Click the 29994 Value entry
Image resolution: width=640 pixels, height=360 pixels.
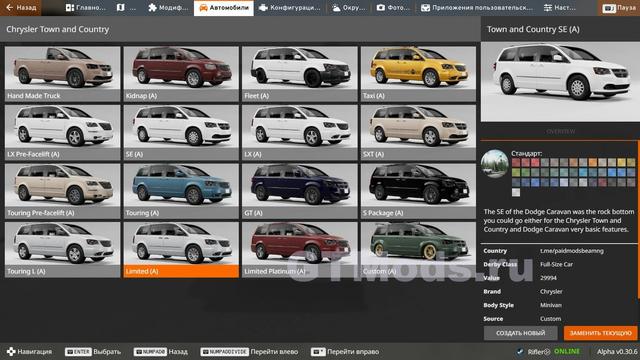(x=548, y=278)
